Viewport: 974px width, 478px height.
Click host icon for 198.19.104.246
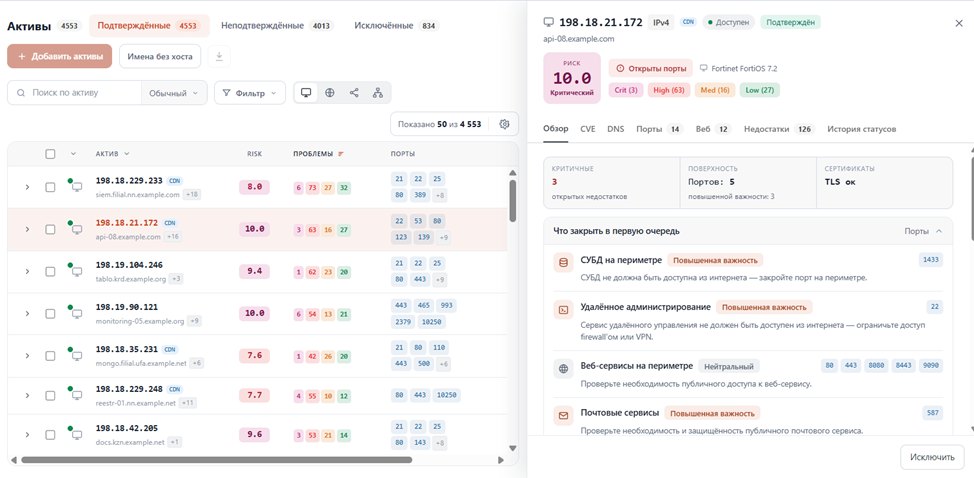(x=76, y=272)
